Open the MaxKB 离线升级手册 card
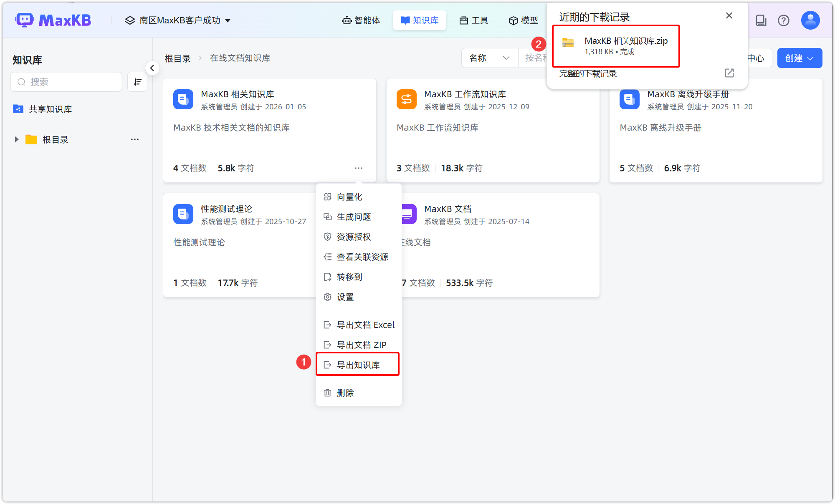The height and width of the screenshot is (504, 835). pyautogui.click(x=716, y=130)
